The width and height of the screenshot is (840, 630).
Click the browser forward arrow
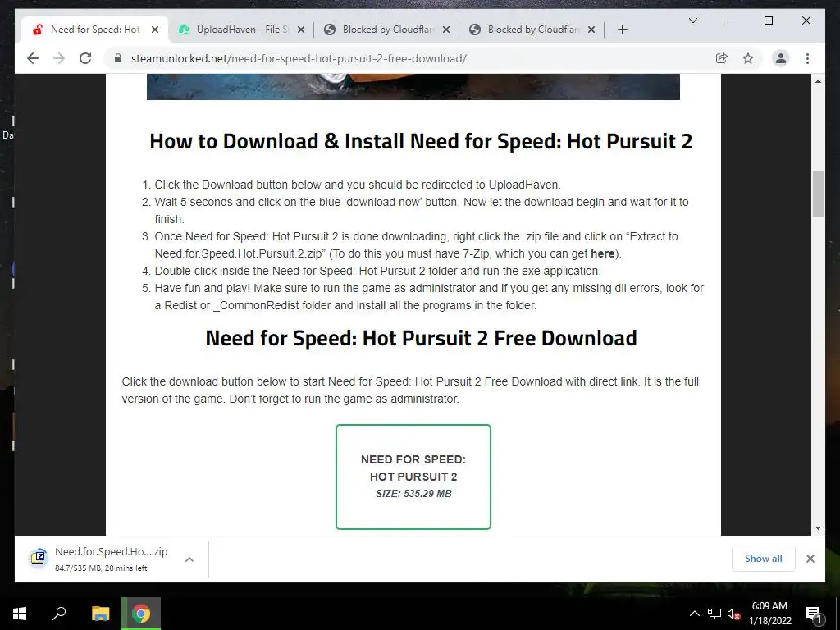tap(59, 58)
